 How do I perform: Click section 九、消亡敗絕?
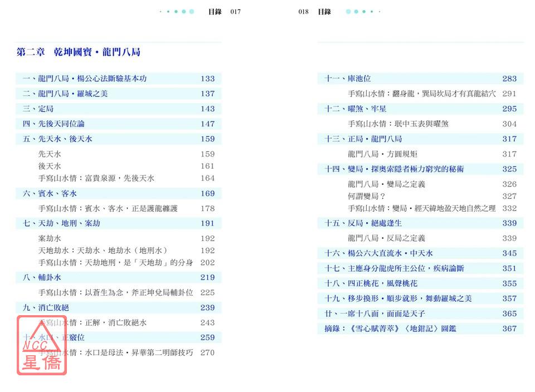coord(46,307)
